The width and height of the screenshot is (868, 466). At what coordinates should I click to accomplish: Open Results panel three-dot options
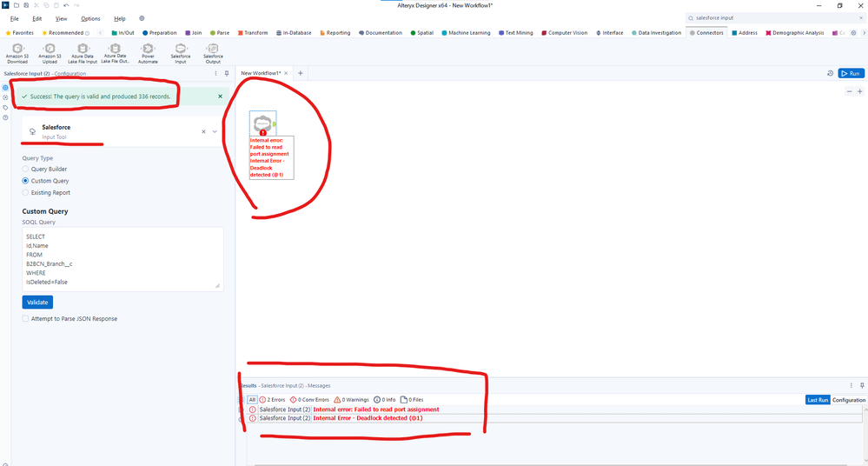851,385
